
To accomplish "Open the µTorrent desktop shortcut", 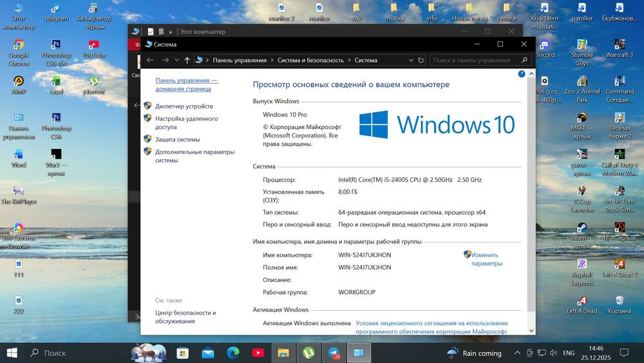I will pyautogui.click(x=93, y=85).
